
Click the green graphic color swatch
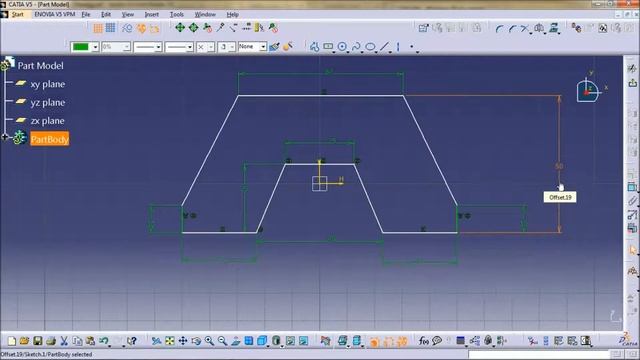(x=80, y=47)
